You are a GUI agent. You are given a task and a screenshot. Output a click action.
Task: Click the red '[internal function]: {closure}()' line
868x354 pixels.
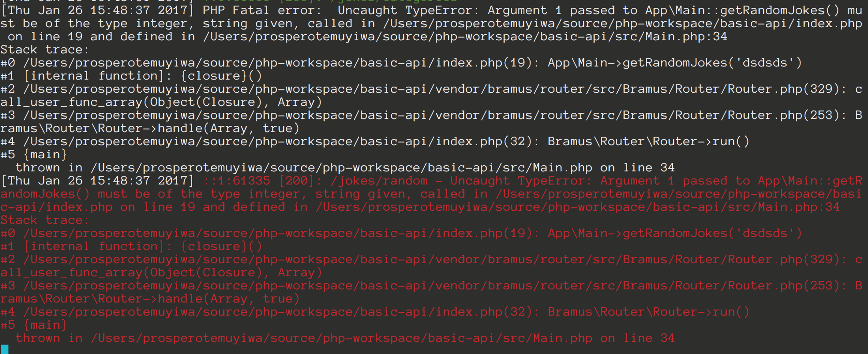coord(143,246)
